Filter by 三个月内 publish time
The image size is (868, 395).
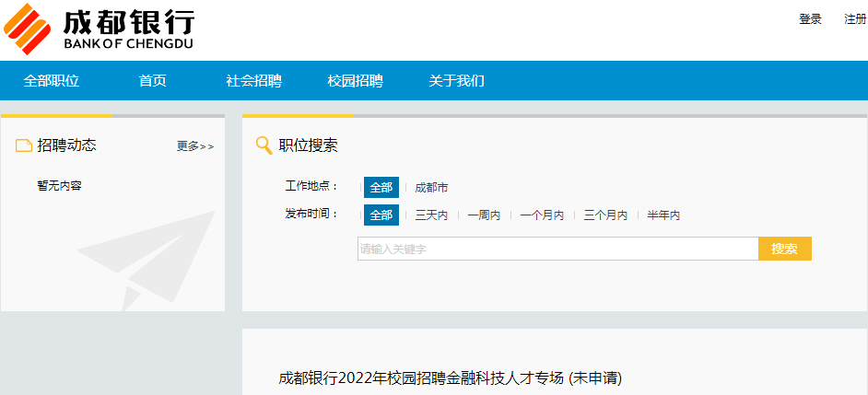605,215
